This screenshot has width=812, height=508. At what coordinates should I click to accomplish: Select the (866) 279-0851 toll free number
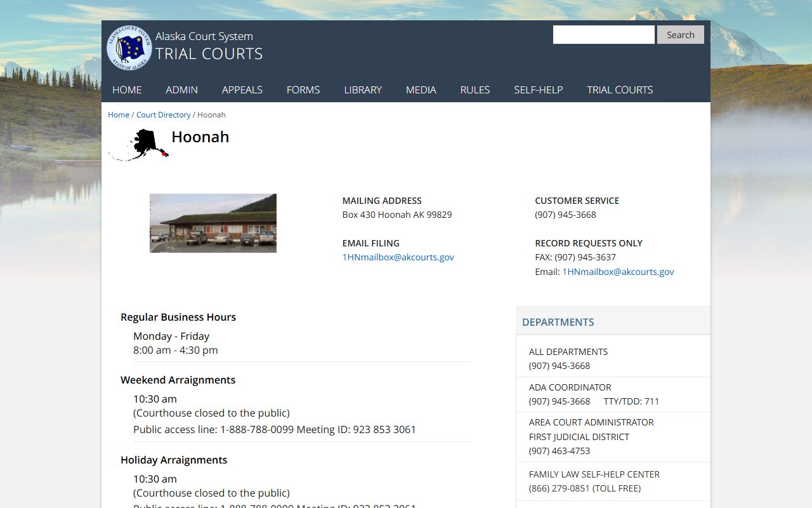(585, 488)
